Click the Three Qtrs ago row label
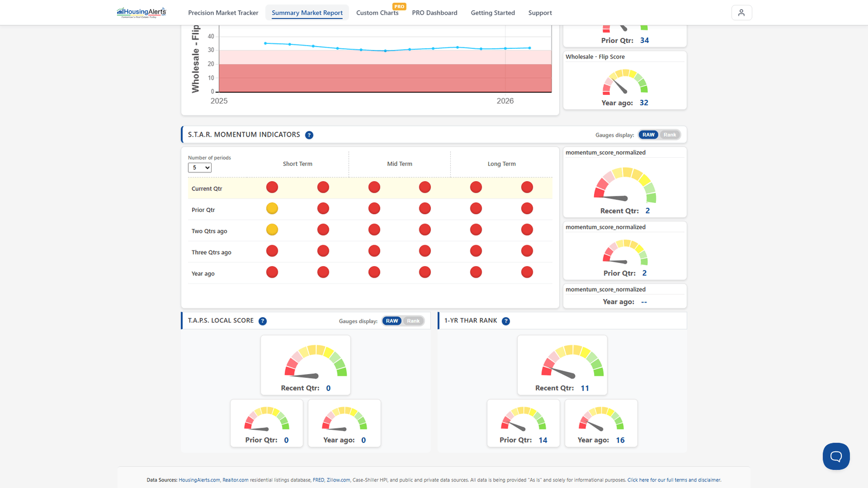The width and height of the screenshot is (868, 488). [x=212, y=253]
